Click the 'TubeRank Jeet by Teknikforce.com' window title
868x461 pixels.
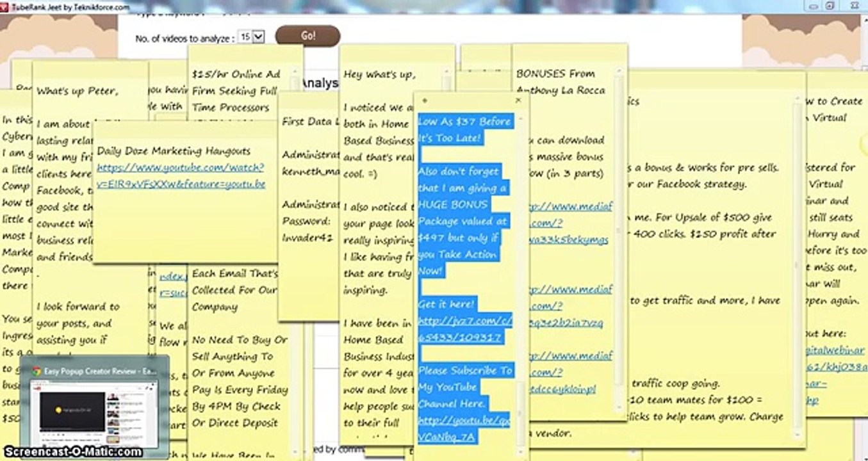[x=70, y=7]
